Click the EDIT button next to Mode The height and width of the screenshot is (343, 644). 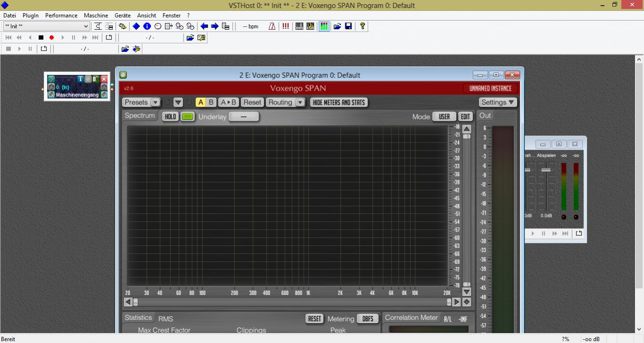(465, 117)
